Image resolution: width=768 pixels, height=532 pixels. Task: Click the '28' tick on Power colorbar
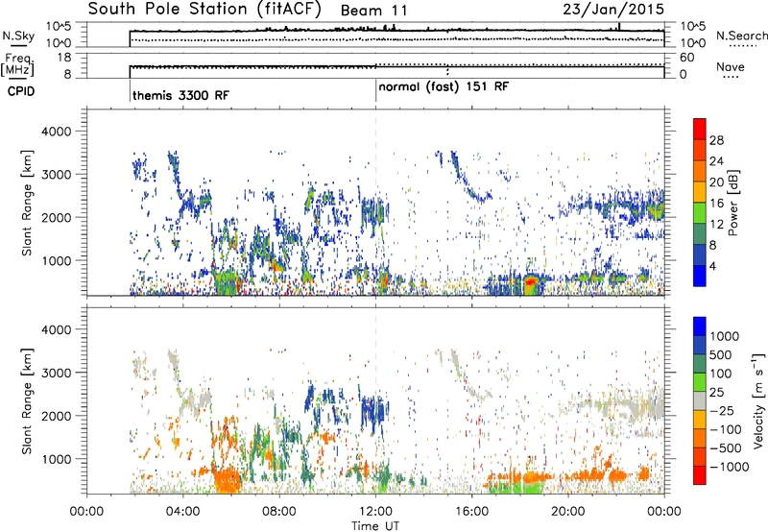tap(716, 140)
